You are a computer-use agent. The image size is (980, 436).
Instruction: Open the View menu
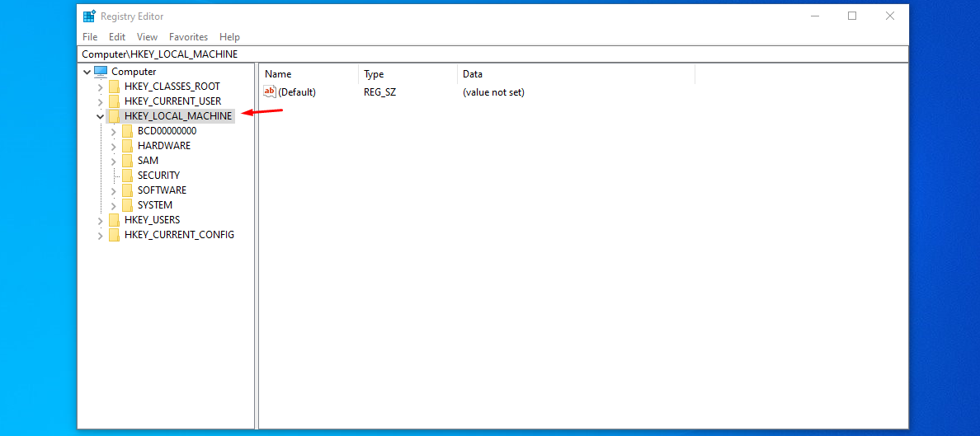(147, 37)
